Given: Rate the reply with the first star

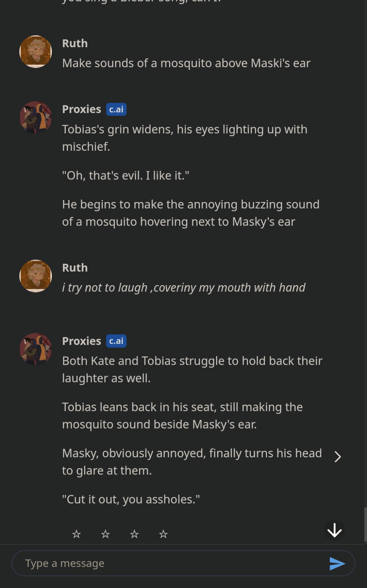Looking at the screenshot, I should [77, 534].
